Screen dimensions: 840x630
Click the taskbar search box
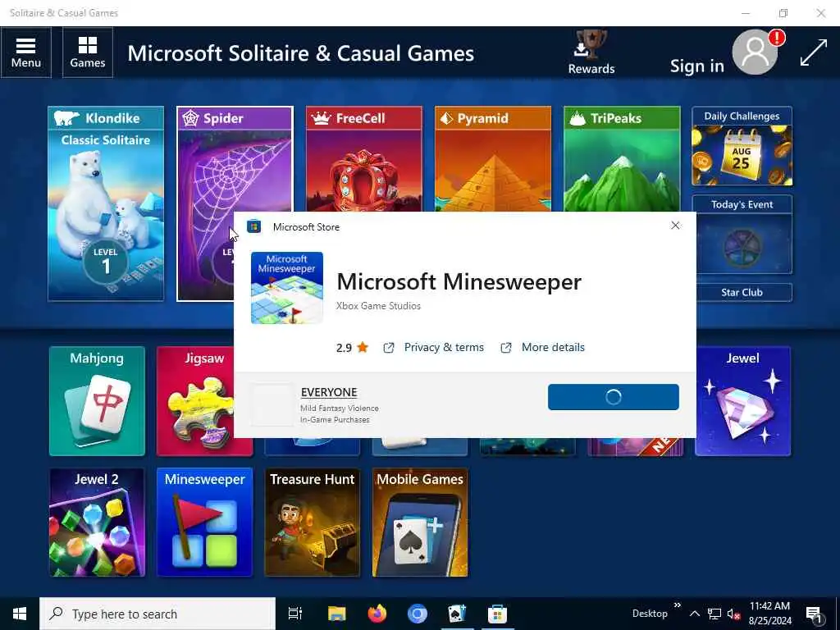coord(157,614)
